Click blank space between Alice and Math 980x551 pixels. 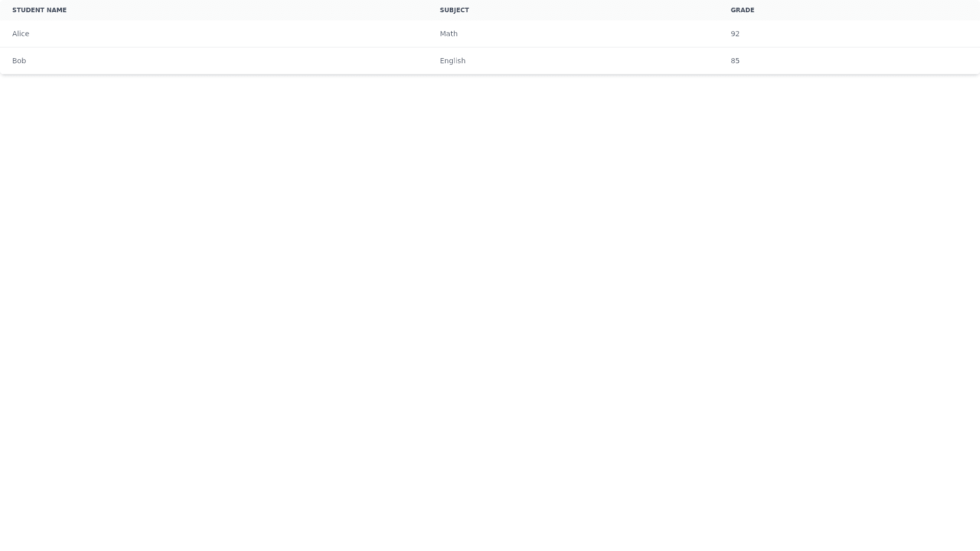pos(230,34)
